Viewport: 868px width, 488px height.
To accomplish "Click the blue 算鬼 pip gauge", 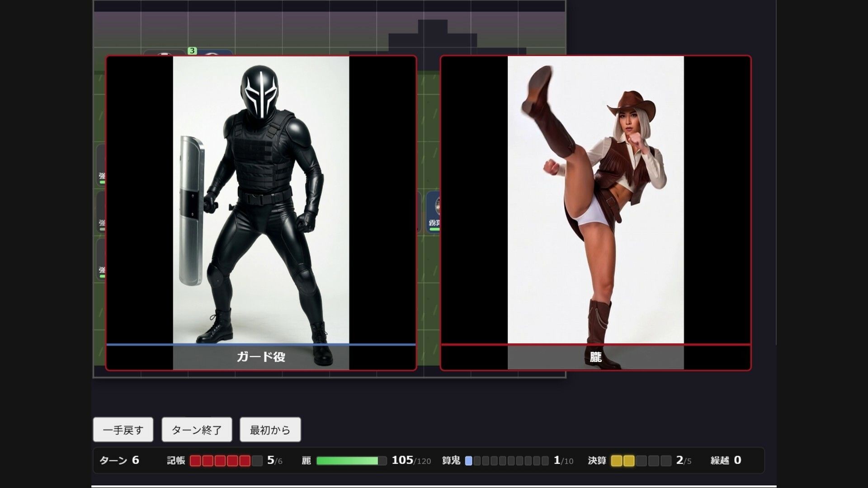I will click(x=507, y=460).
